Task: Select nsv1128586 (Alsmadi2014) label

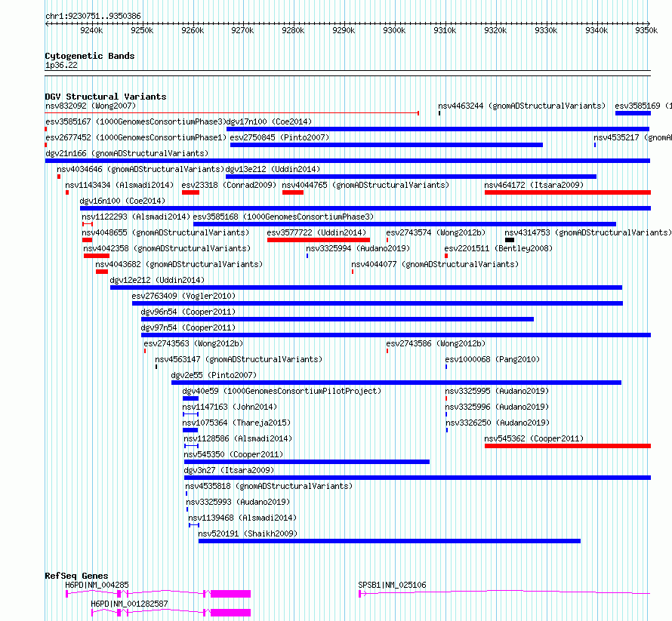Action: pos(238,438)
